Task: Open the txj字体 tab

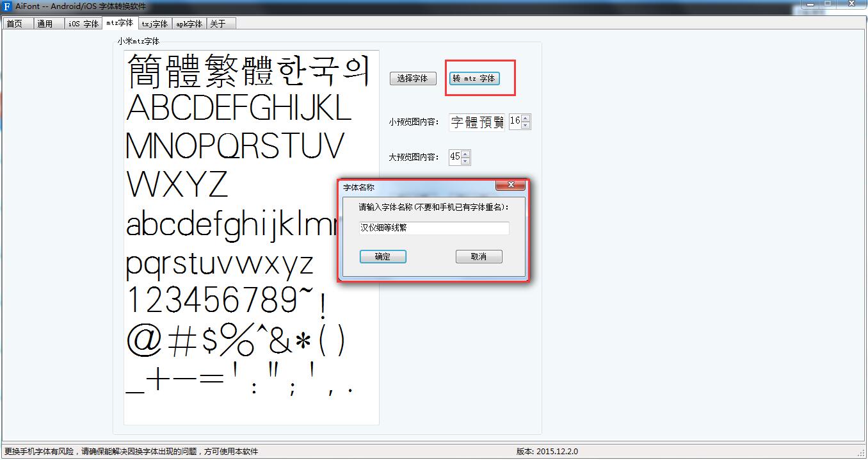Action: 154,22
